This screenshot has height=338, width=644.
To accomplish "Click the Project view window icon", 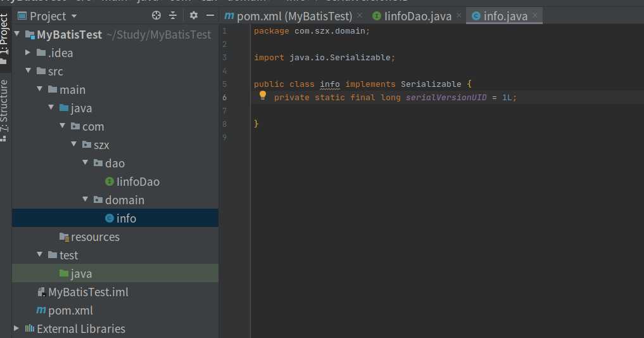I will click(22, 16).
